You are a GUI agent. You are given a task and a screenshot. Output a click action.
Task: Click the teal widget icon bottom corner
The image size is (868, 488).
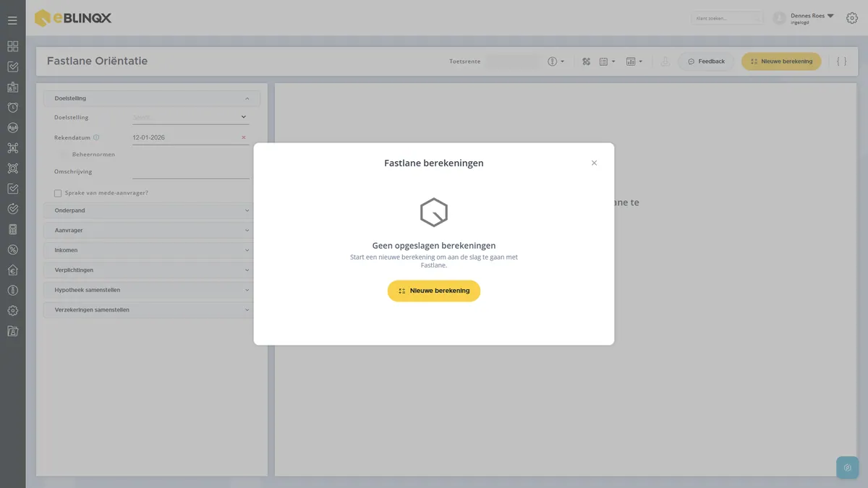(x=847, y=468)
